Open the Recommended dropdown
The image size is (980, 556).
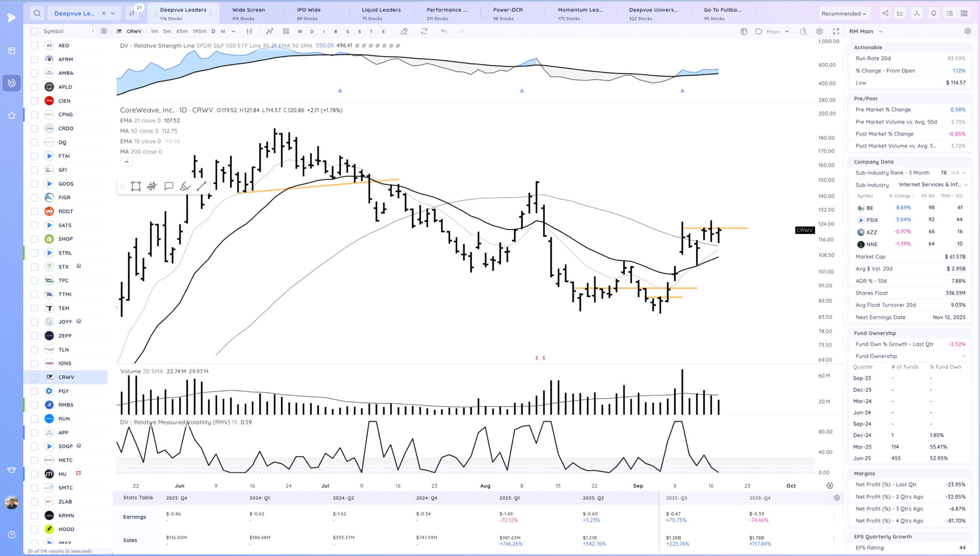(844, 13)
